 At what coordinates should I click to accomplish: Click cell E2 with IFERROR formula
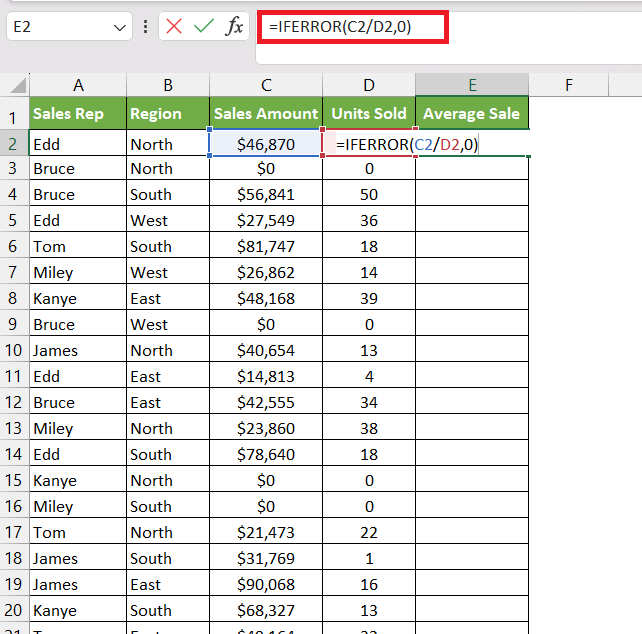coord(471,145)
